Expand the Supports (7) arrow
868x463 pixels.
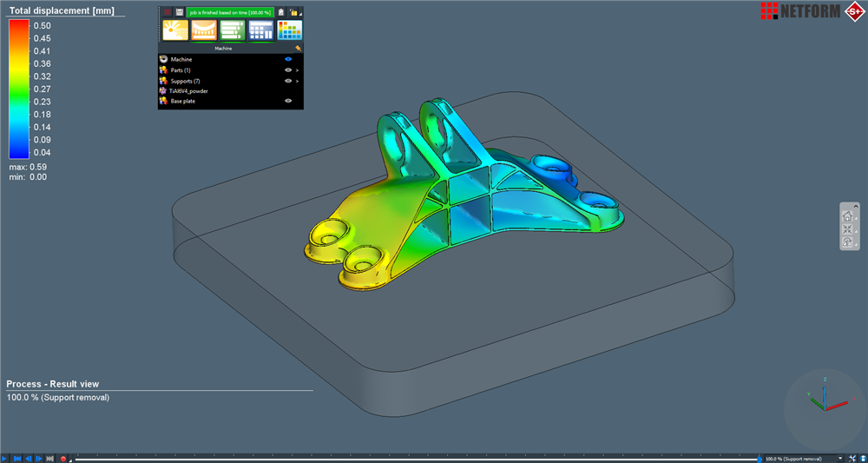tap(298, 81)
